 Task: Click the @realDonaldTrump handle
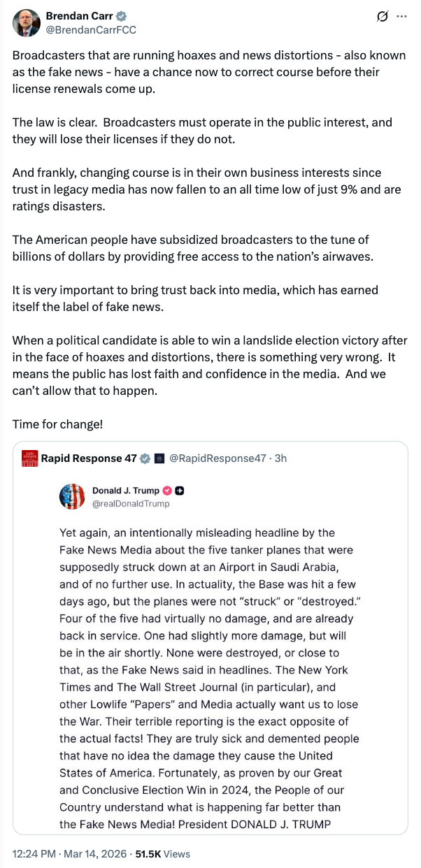point(131,503)
